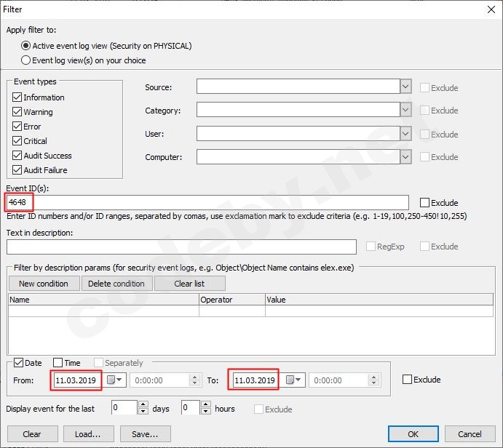Click OK to apply the filter
The image size is (503, 448).
[x=413, y=434]
